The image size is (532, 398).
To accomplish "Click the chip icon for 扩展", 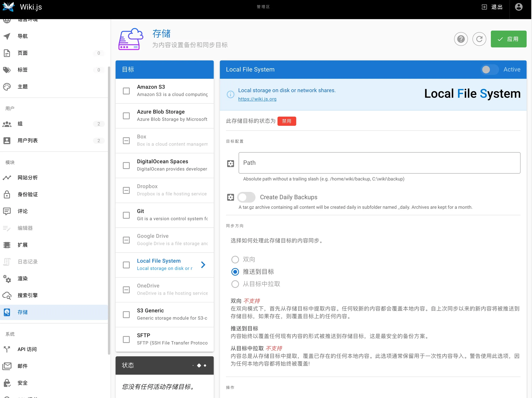I will pyautogui.click(x=7, y=245).
